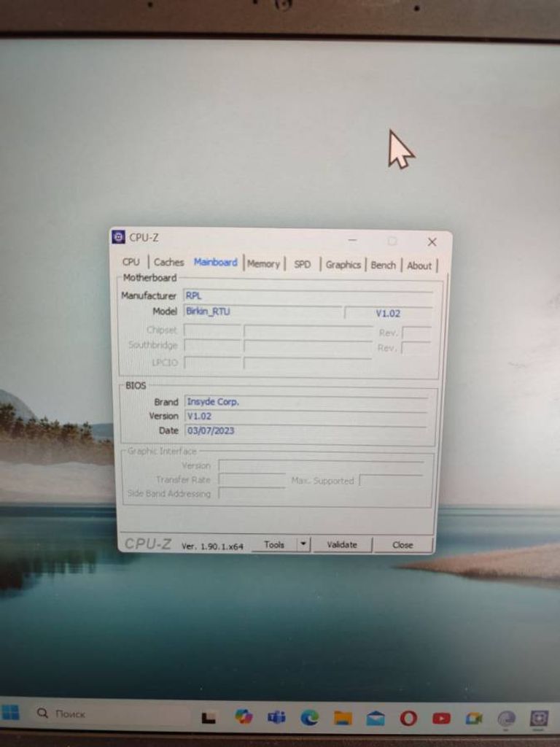This screenshot has height=747, width=560.
Task: Open YouTube app in taskbar
Action: tap(441, 718)
